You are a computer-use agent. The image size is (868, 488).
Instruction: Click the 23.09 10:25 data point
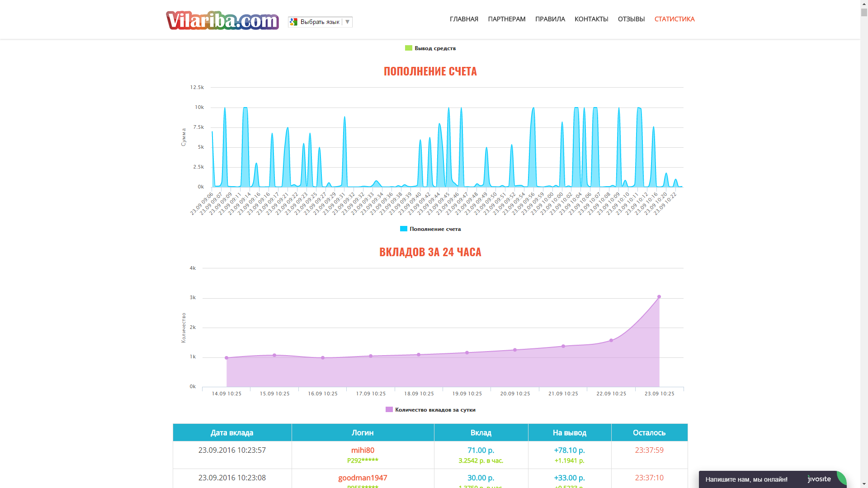click(x=659, y=297)
